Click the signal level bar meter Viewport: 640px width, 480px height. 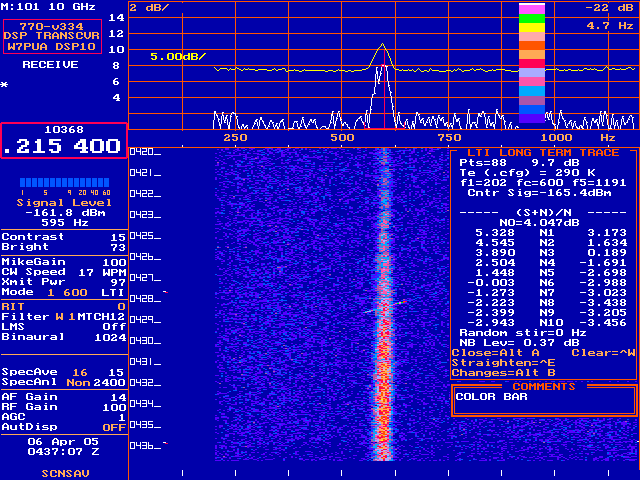[64, 183]
